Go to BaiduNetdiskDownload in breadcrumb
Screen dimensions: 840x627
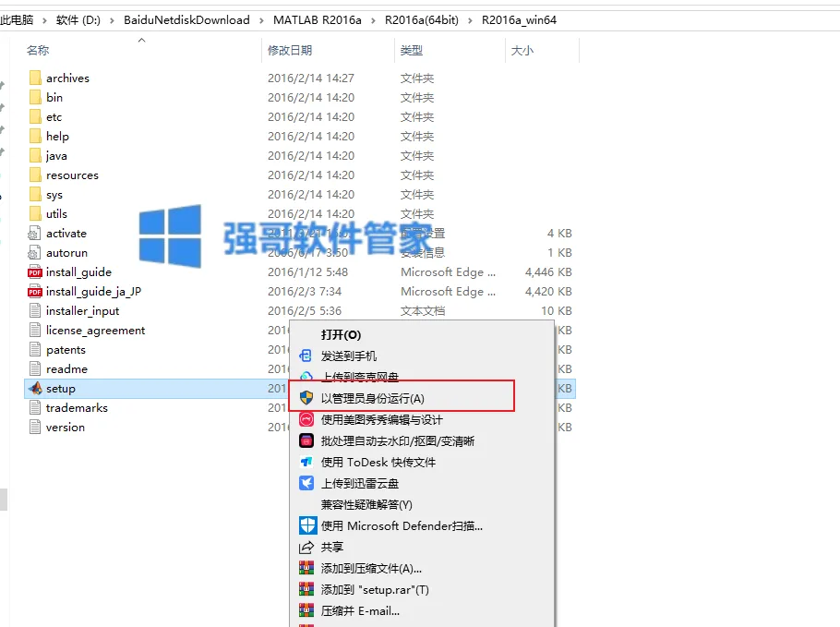(186, 20)
